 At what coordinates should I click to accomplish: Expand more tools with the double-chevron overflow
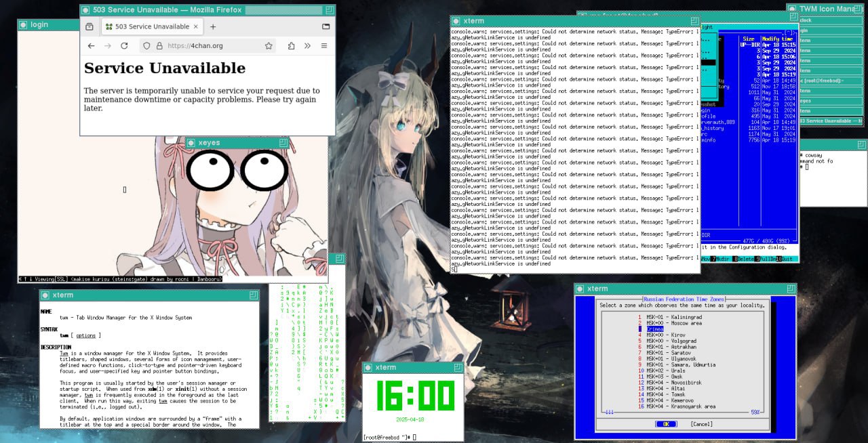coord(307,46)
